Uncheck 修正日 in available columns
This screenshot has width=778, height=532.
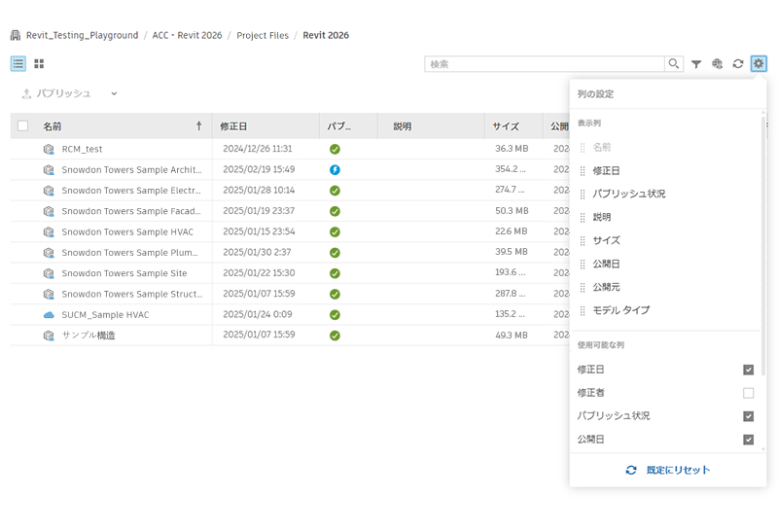[748, 370]
